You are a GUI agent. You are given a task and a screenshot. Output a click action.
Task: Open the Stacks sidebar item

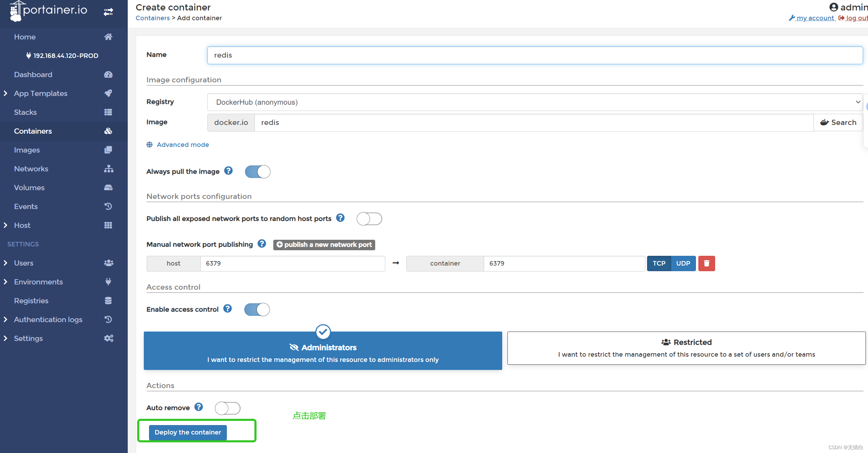(x=64, y=112)
